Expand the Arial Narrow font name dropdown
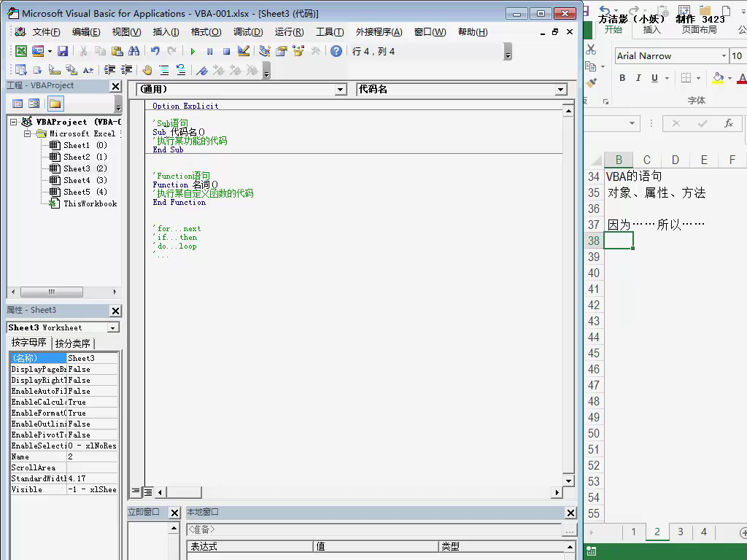 [724, 55]
